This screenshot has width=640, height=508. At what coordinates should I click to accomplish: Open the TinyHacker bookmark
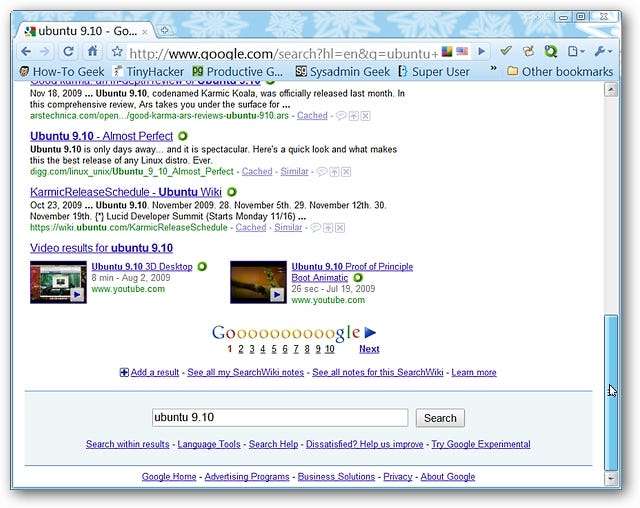click(149, 72)
